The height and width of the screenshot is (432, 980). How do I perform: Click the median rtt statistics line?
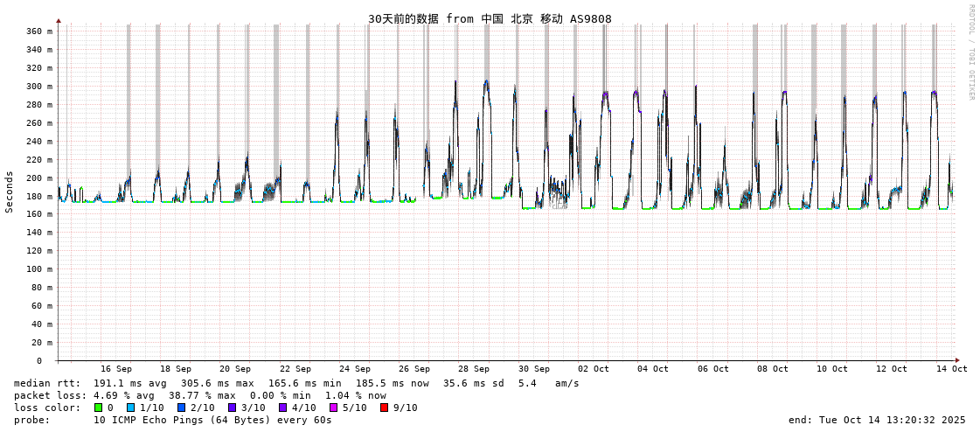coord(296,383)
